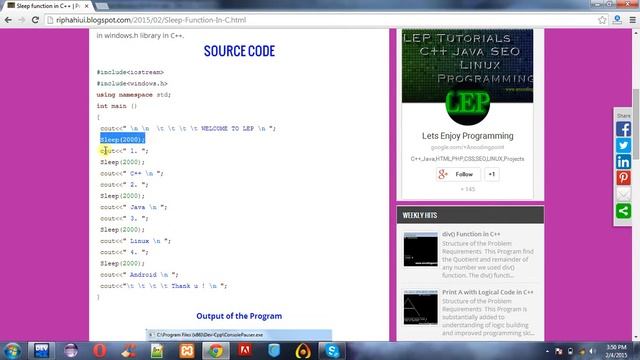Screen dimensions: 640x360
Task: Bookmark this page with the star icon
Action: point(602,20)
